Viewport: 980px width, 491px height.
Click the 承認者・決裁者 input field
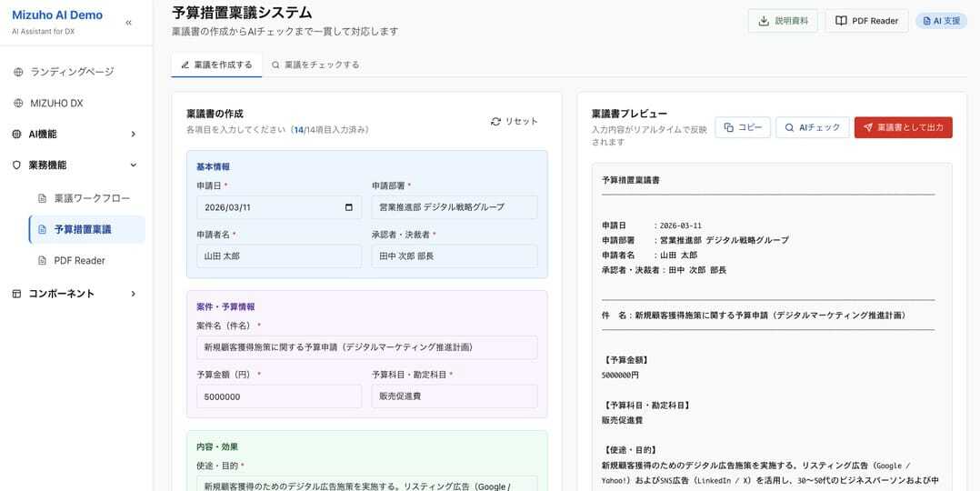pos(455,256)
